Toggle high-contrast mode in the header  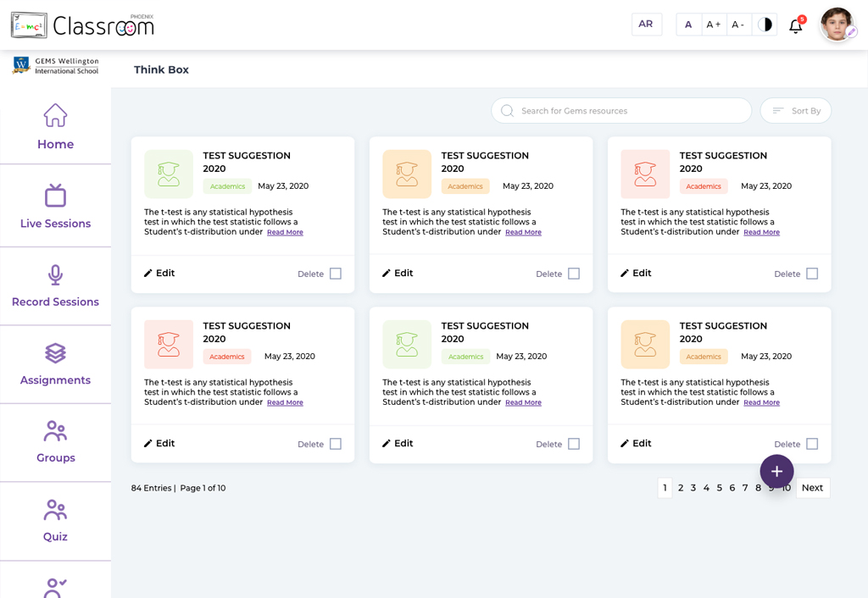coord(765,25)
